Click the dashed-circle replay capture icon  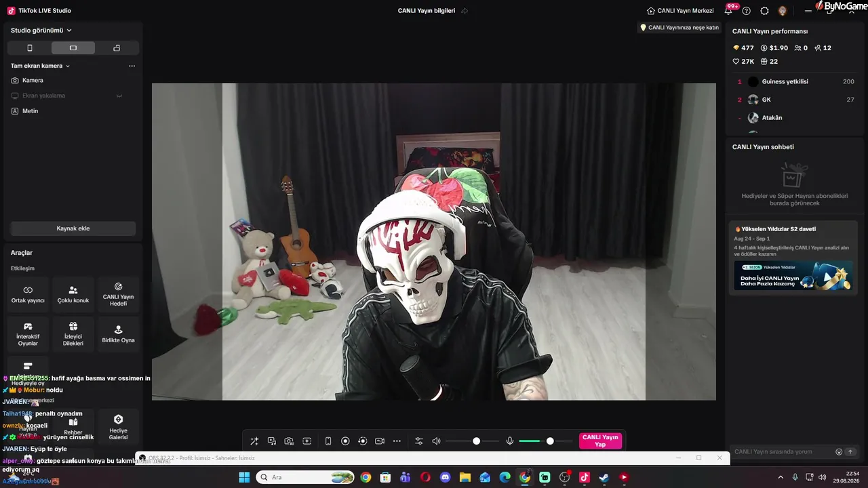coord(363,441)
